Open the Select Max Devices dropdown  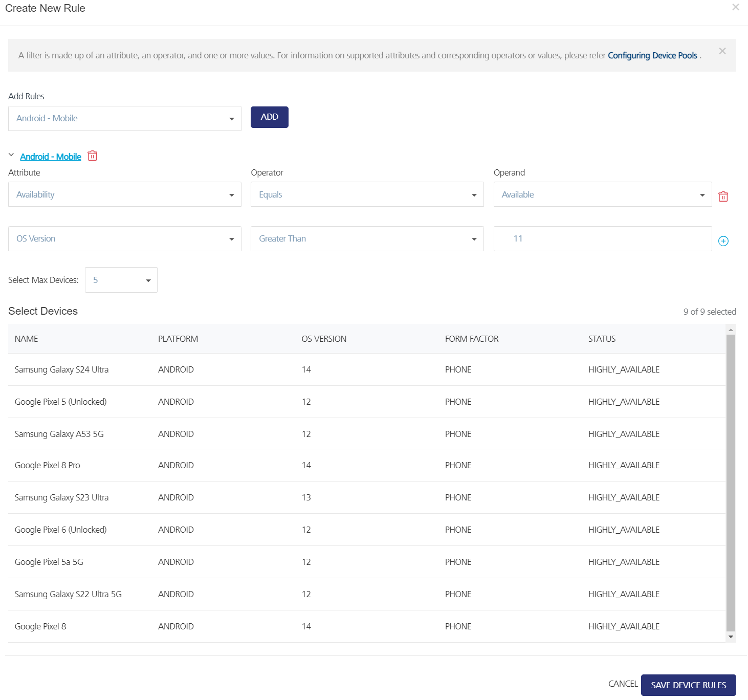pos(121,280)
